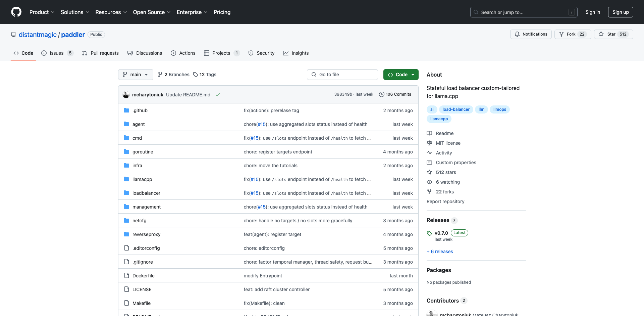This screenshot has height=316, width=644.
Task: Open the .github folder icon
Action: [126, 110]
